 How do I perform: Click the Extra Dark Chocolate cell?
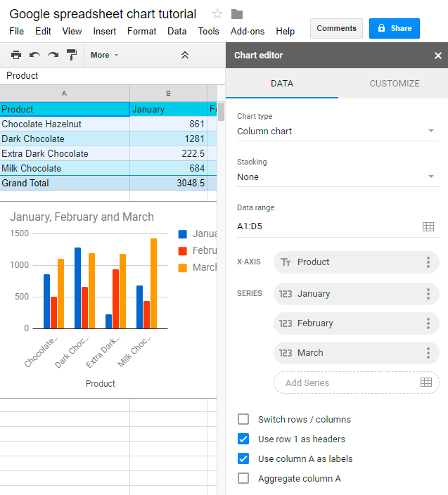[65, 154]
